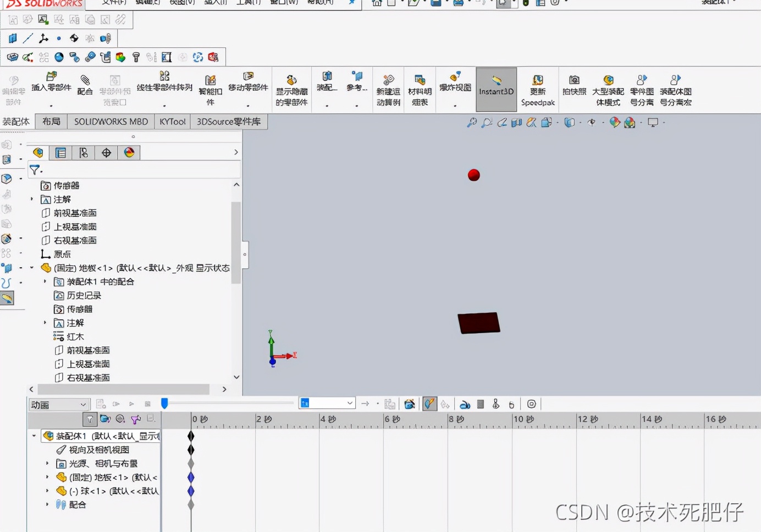This screenshot has width=761, height=532.
Task: Select the 线性零部件阵列 pattern tool
Action: [163, 88]
